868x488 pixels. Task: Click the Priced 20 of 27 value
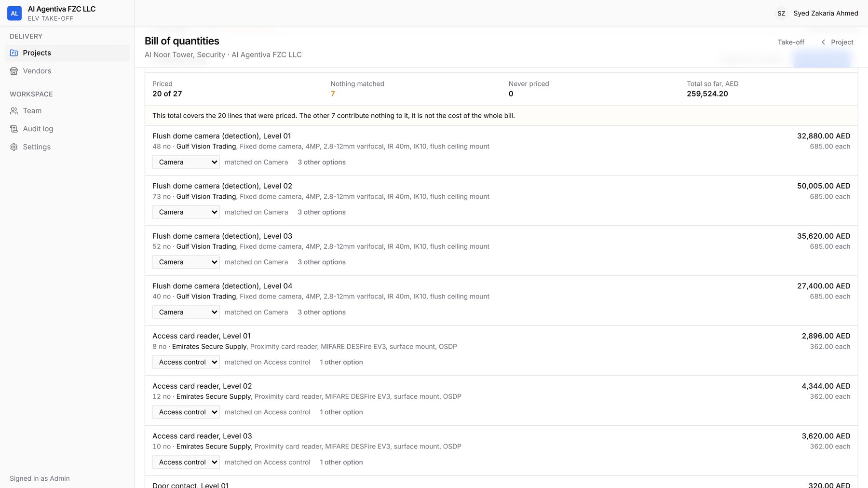pyautogui.click(x=167, y=94)
